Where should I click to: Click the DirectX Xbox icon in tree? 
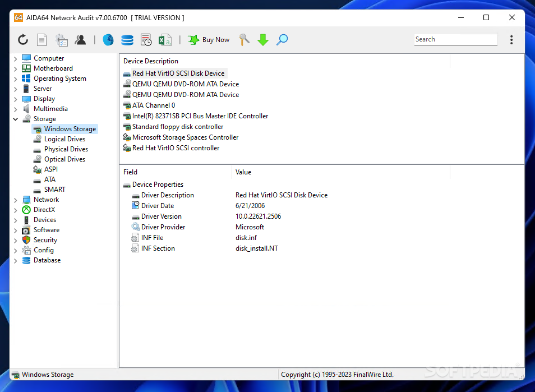[26, 210]
